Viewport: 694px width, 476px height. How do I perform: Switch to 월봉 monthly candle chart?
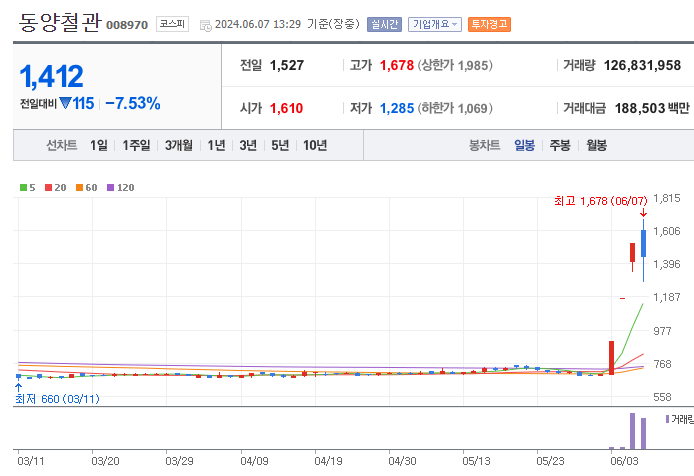[597, 145]
